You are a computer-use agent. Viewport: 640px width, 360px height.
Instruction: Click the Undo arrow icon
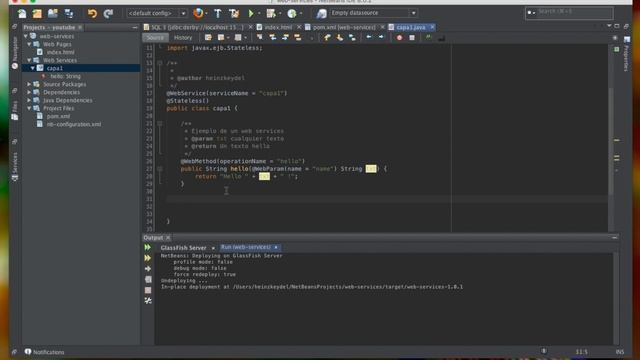pos(92,13)
